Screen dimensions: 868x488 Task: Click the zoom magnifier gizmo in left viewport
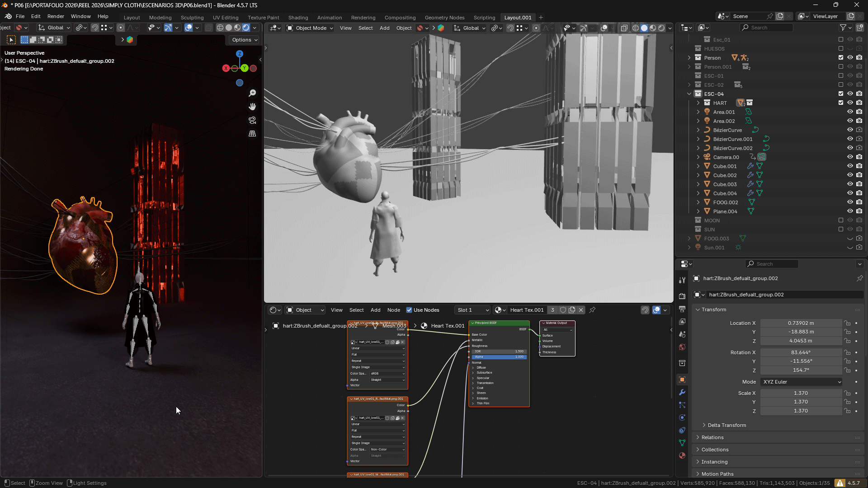click(x=252, y=93)
